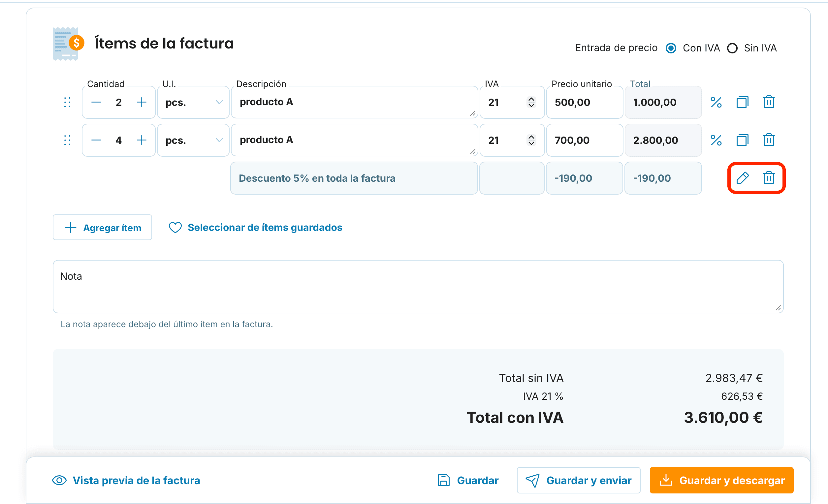Image resolution: width=828 pixels, height=504 pixels.
Task: Edit the description of the second item
Action: [355, 140]
